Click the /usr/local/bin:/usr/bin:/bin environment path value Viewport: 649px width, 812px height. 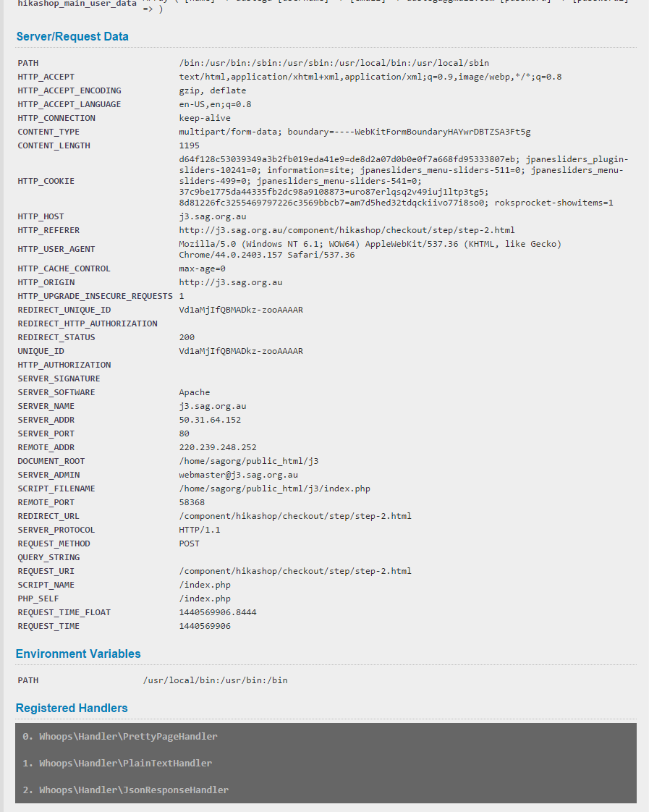pyautogui.click(x=215, y=680)
